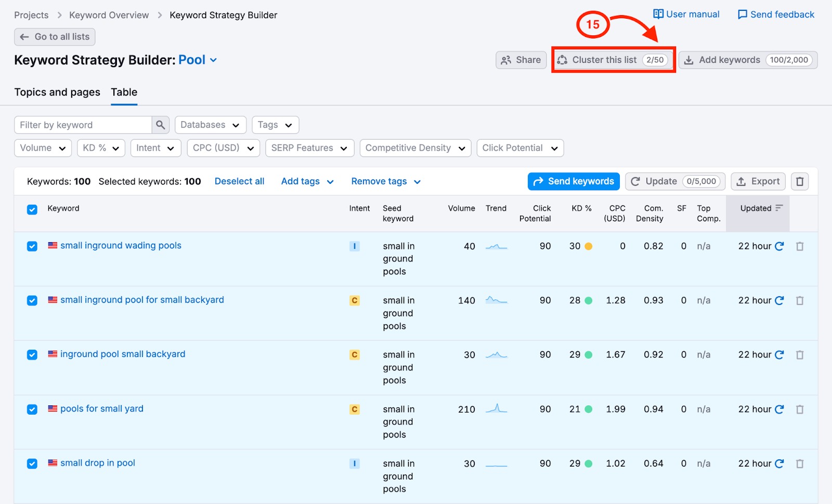Toggle the select-all checkbox in table header
The image size is (832, 504).
(32, 209)
